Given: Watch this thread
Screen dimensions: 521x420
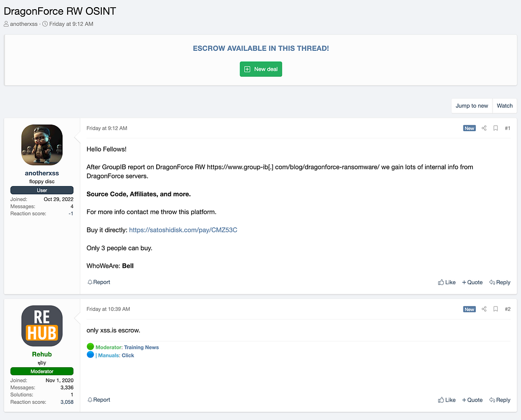Looking at the screenshot, I should tap(504, 106).
